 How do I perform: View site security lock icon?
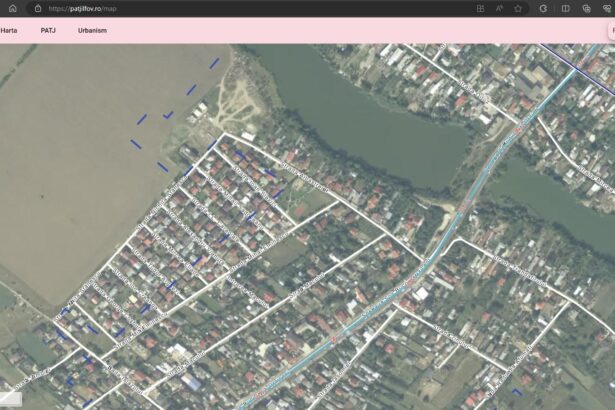click(x=37, y=8)
